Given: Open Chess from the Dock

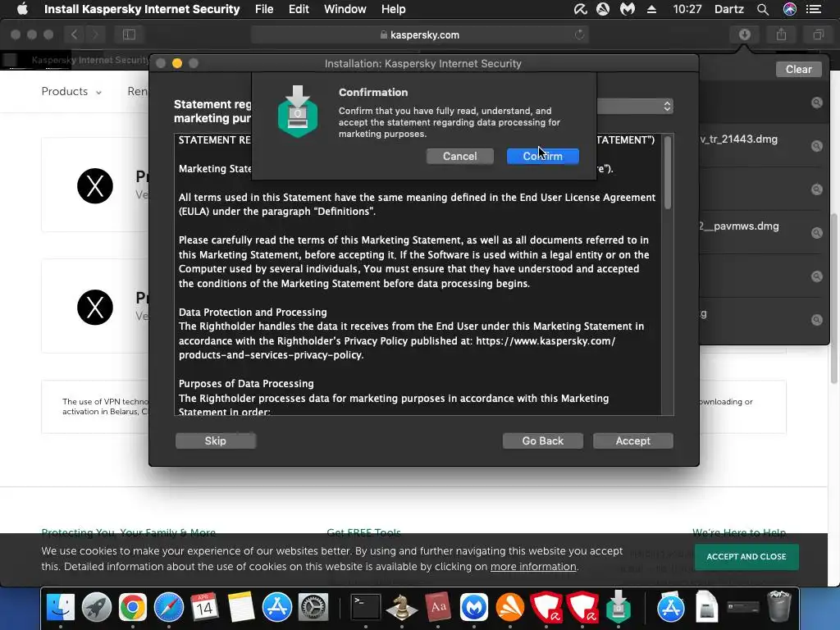Looking at the screenshot, I should [x=402, y=608].
